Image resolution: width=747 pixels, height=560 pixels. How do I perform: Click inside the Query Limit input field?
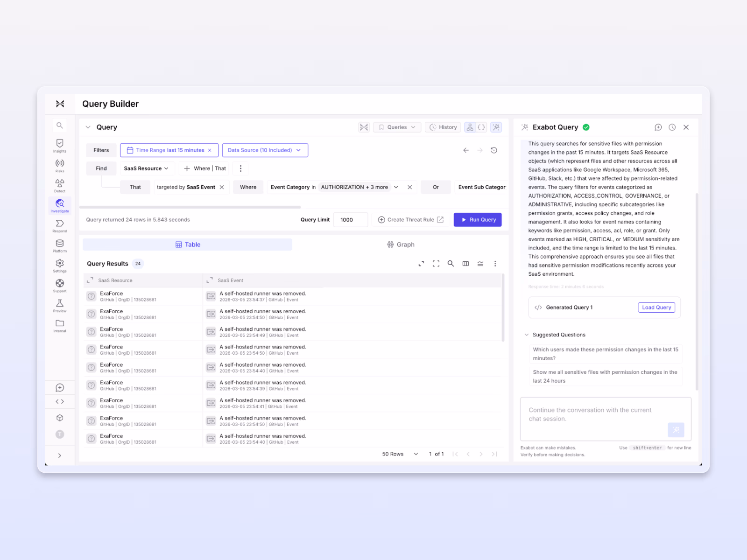click(x=351, y=219)
